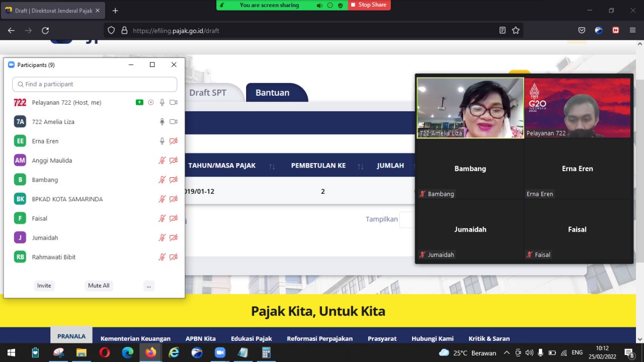Open Firefox reader view icon
Viewport: 644px width, 362px height.
(x=502, y=30)
